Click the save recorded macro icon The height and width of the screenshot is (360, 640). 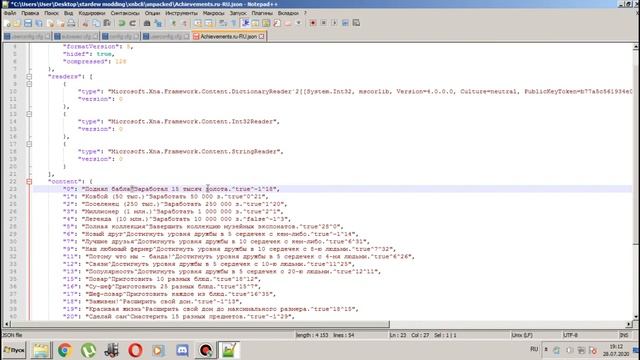(x=356, y=23)
